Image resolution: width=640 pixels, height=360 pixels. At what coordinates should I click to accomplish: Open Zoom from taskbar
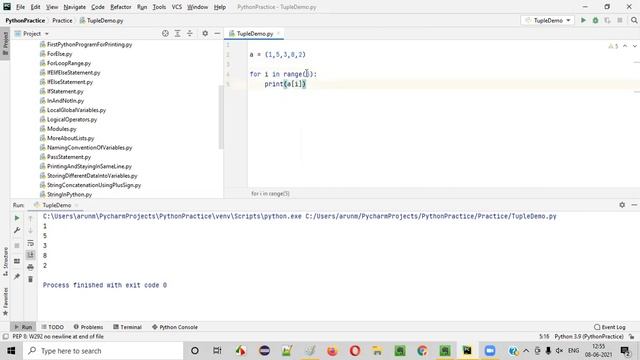coord(490,351)
